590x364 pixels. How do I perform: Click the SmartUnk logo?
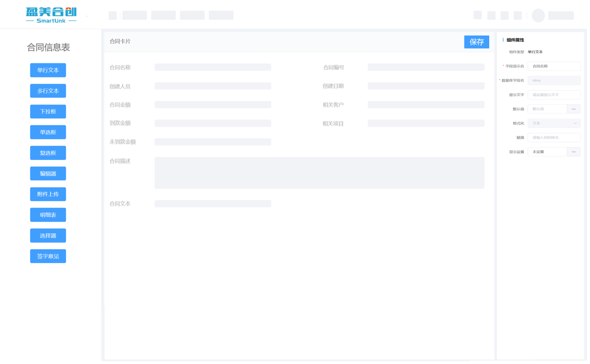coord(51,15)
